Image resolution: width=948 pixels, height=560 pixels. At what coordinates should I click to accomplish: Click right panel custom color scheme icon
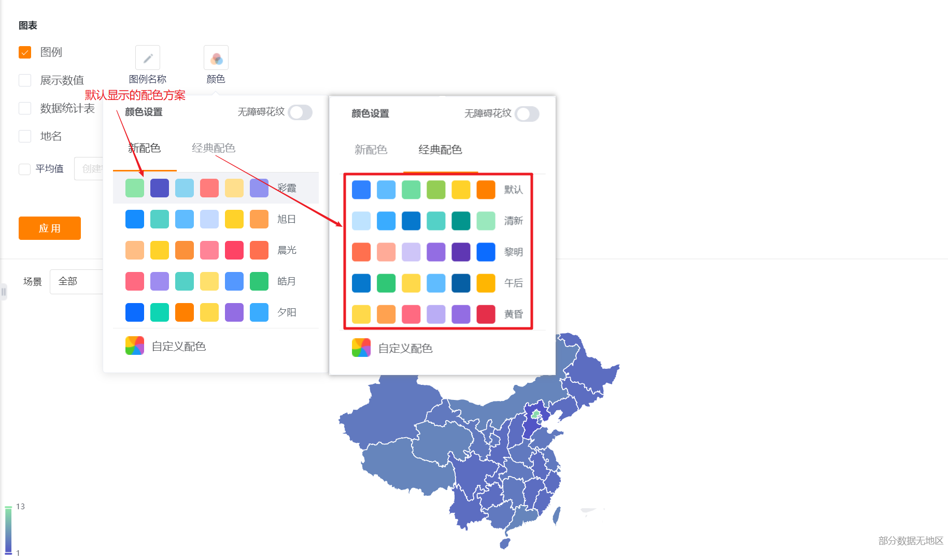361,348
